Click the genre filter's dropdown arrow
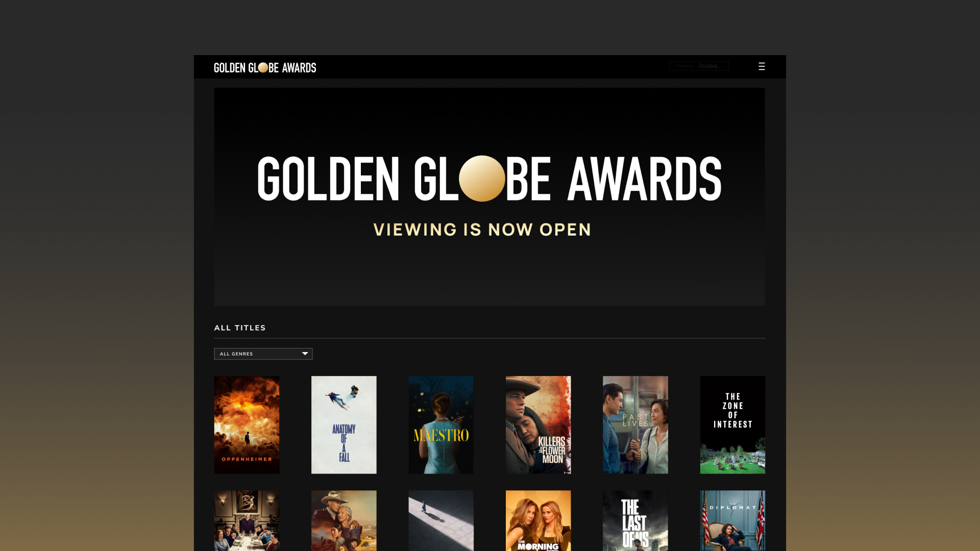The width and height of the screenshot is (980, 551). pyautogui.click(x=305, y=354)
